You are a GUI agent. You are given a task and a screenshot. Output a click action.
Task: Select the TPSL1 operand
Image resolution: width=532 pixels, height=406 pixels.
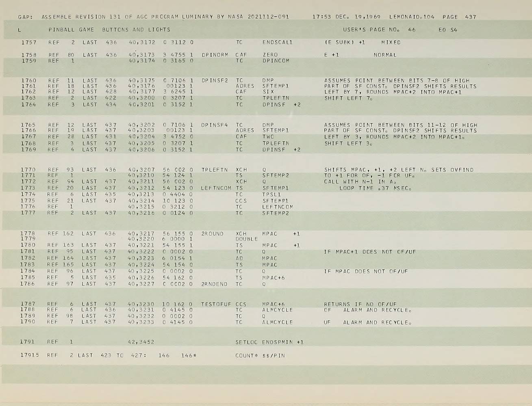(x=272, y=195)
